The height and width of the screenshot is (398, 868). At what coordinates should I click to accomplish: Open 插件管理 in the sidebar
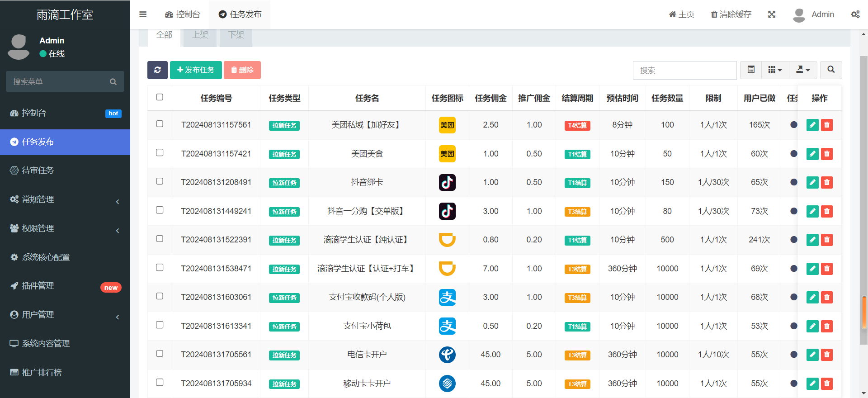[x=65, y=286]
